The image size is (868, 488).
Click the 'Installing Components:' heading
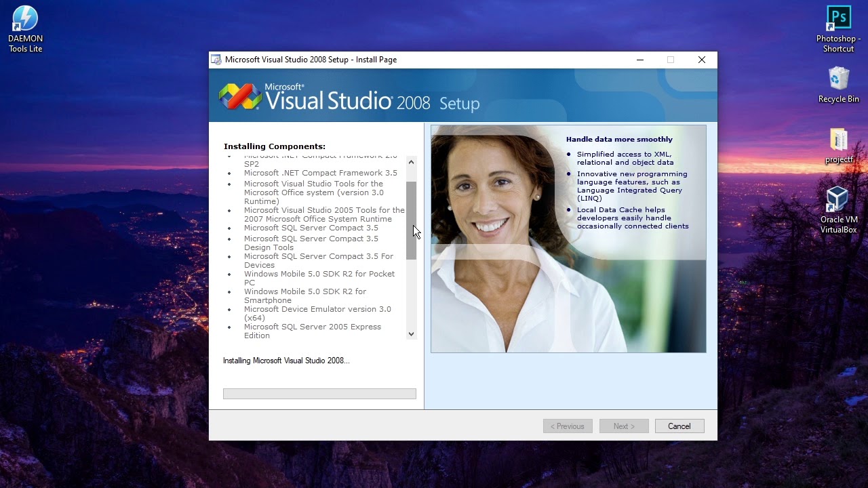(x=275, y=146)
